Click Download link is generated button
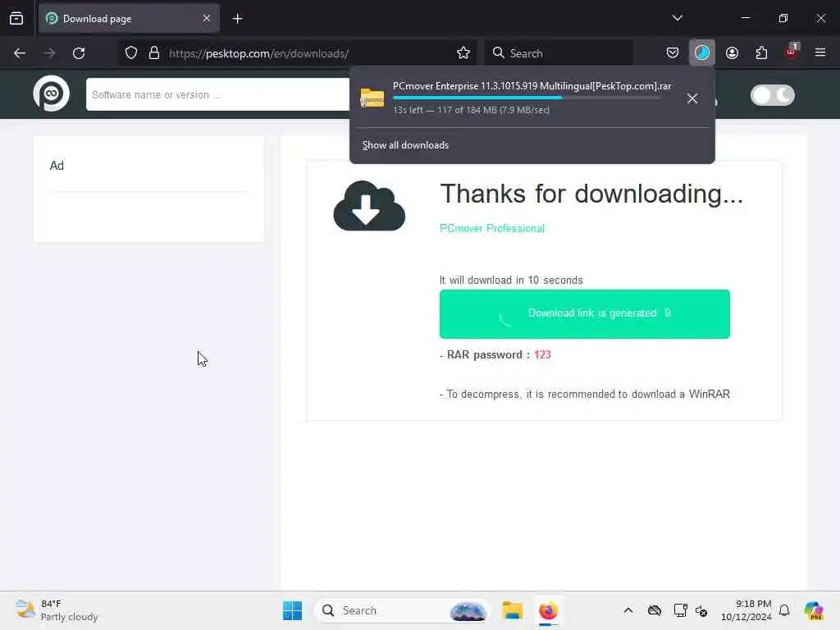Image resolution: width=840 pixels, height=630 pixels. (584, 314)
